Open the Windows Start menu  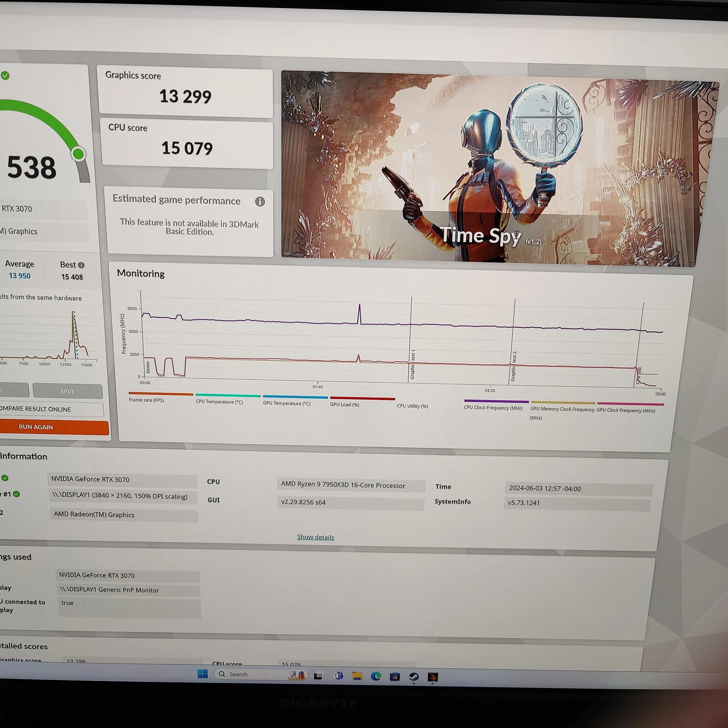(203, 674)
